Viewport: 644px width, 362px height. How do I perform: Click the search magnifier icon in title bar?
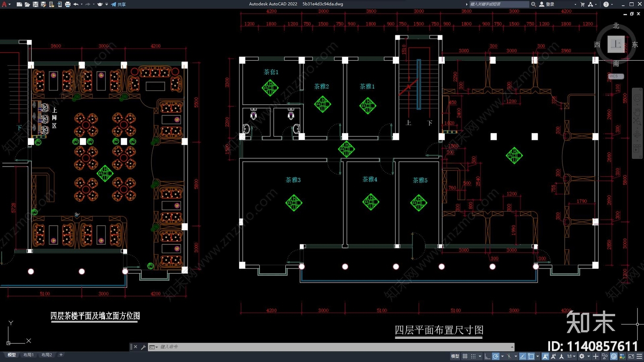point(533,4)
